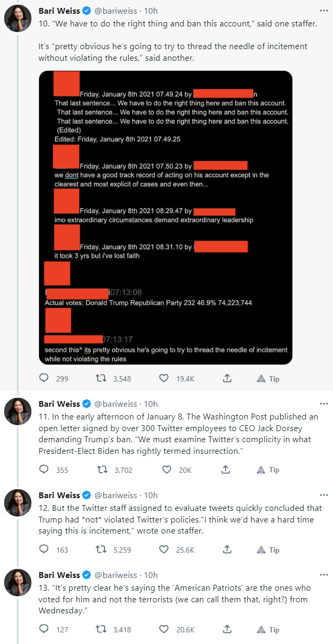333x644 pixels.
Task: Open more options on tweet 10
Action: click(323, 11)
